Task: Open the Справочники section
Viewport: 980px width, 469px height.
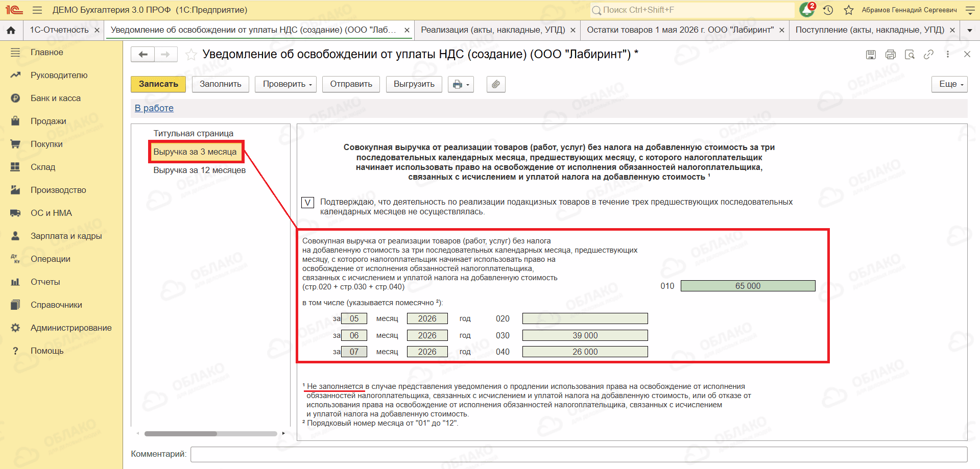Action: [56, 305]
